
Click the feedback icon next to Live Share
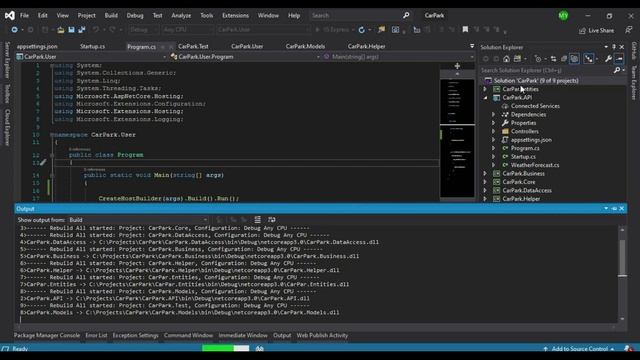(629, 30)
